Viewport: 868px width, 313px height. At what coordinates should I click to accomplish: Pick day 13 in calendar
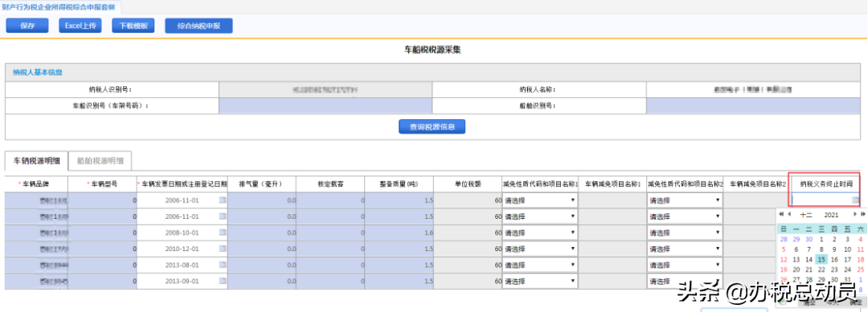pos(796,259)
